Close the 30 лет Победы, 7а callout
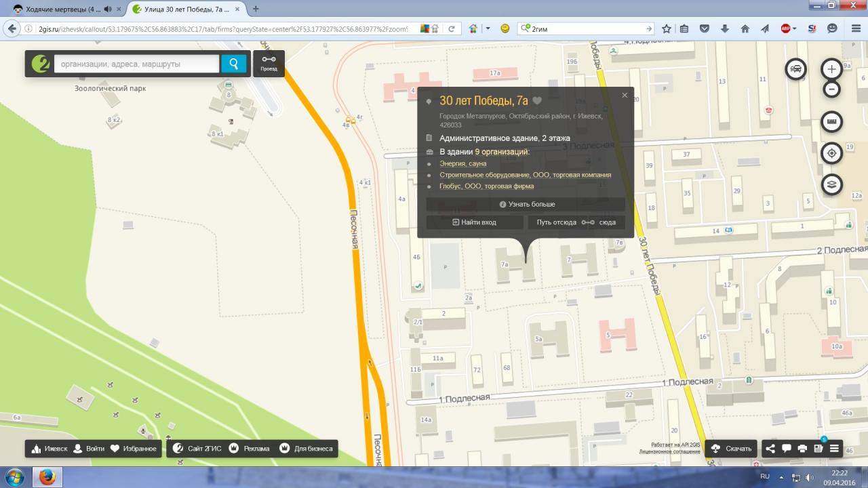868x488 pixels. pos(625,96)
